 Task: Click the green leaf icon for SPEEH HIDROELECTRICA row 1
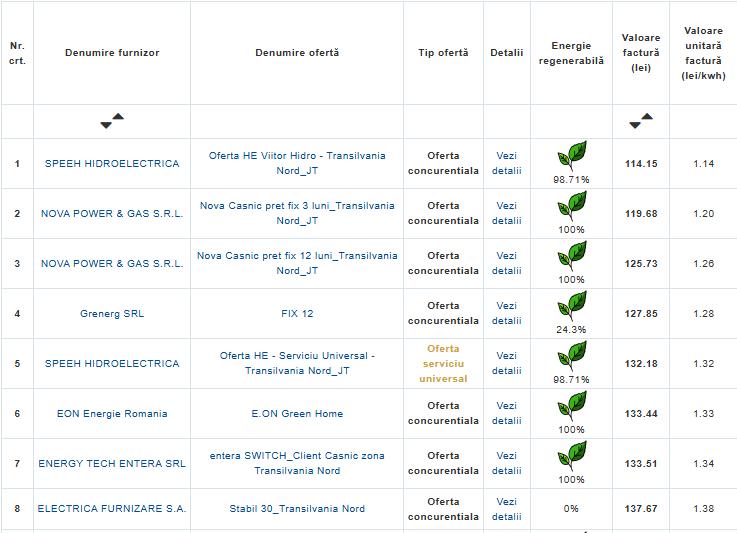[571, 156]
